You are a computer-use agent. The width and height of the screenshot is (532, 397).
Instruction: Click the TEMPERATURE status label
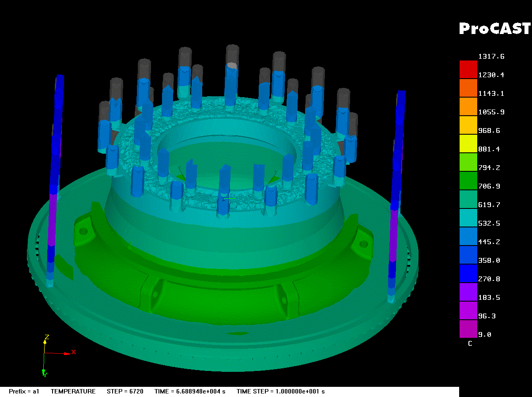pyautogui.click(x=73, y=392)
